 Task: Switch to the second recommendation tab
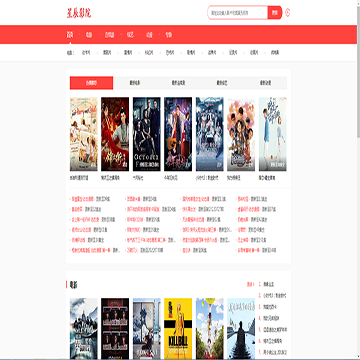click(x=135, y=83)
